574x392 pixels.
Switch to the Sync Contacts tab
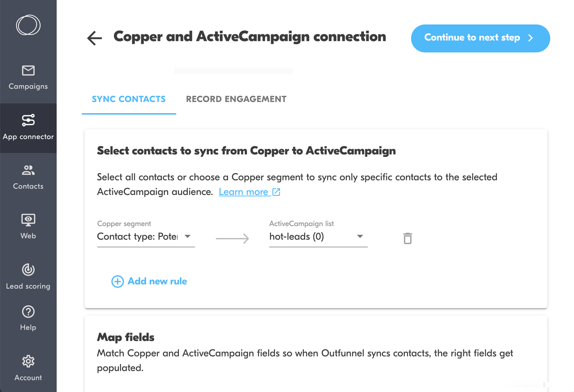[x=129, y=99]
